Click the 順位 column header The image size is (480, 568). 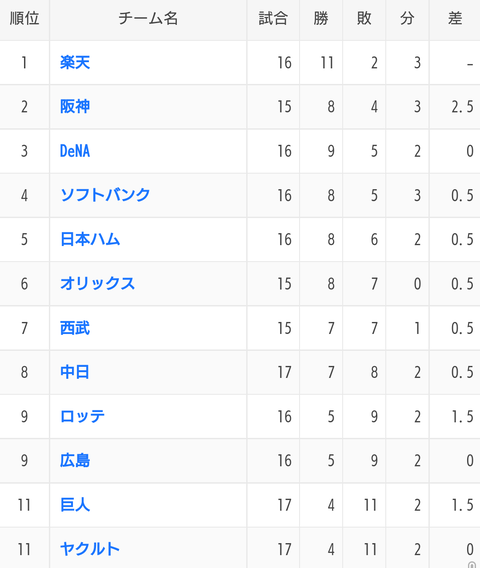(24, 18)
